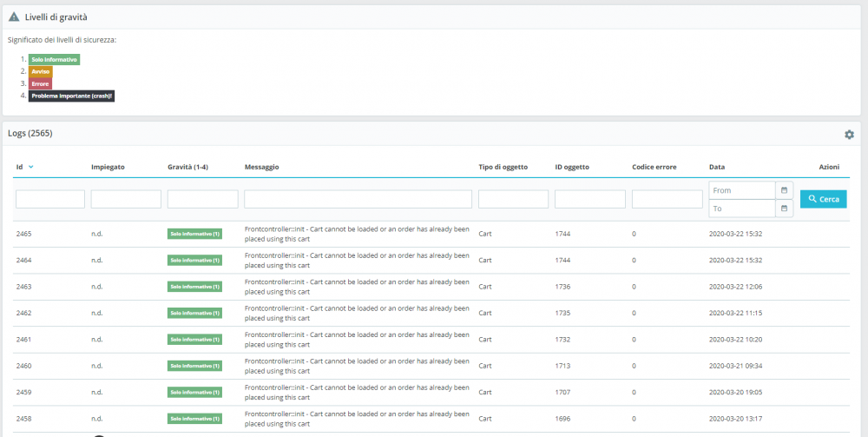The width and height of the screenshot is (868, 437).
Task: Open the calendar icon for From date
Action: (783, 190)
